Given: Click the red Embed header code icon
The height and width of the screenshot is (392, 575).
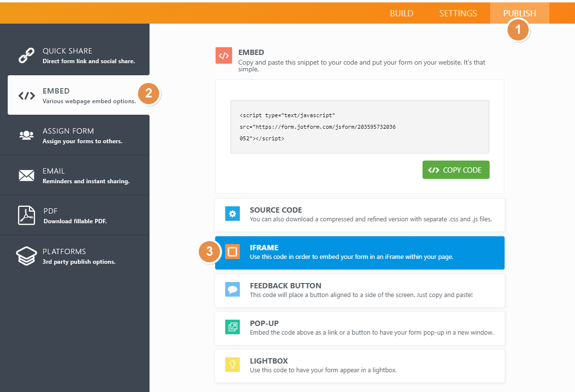Looking at the screenshot, I should 223,56.
